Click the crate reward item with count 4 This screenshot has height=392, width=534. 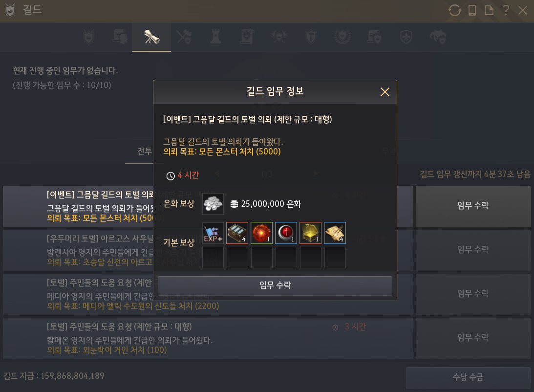[237, 233]
